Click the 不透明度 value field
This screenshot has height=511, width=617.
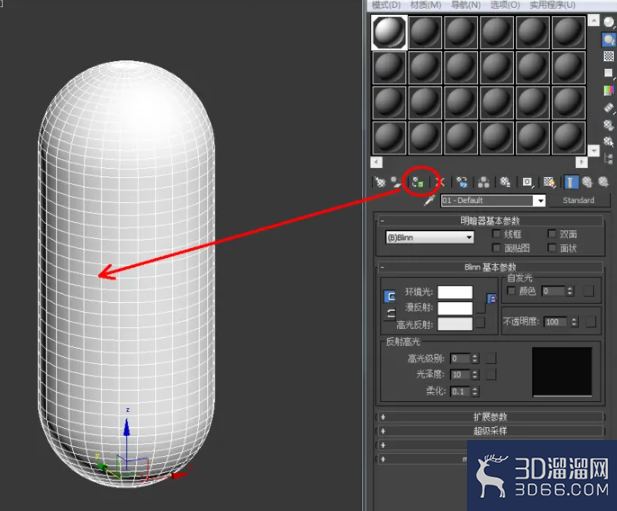tap(556, 322)
